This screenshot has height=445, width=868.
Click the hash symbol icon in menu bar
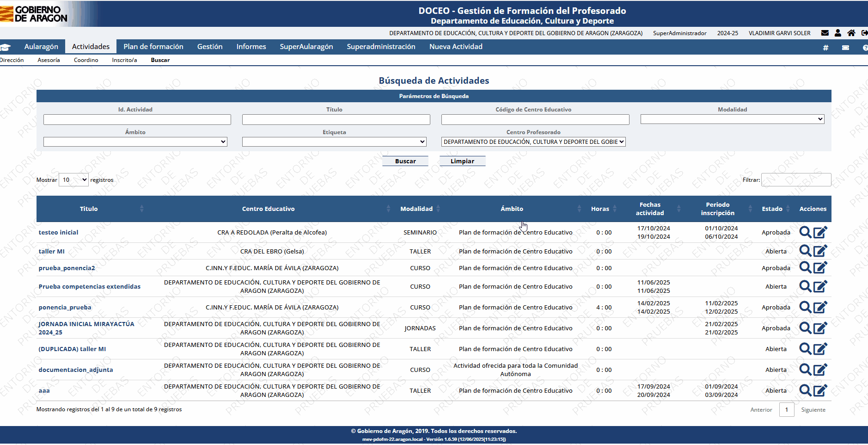pos(825,48)
